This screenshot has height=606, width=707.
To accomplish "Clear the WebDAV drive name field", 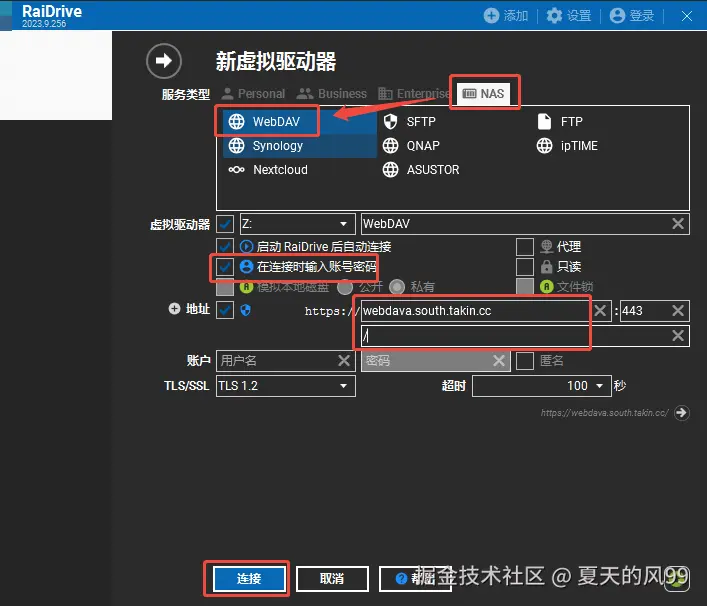I will click(x=678, y=224).
